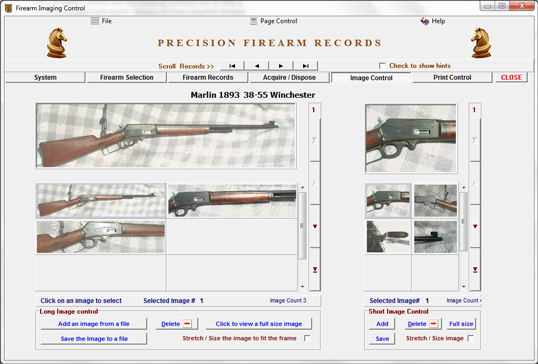538x364 pixels.
Task: Select the barrel and forearm long thumbnail
Action: [x=232, y=201]
